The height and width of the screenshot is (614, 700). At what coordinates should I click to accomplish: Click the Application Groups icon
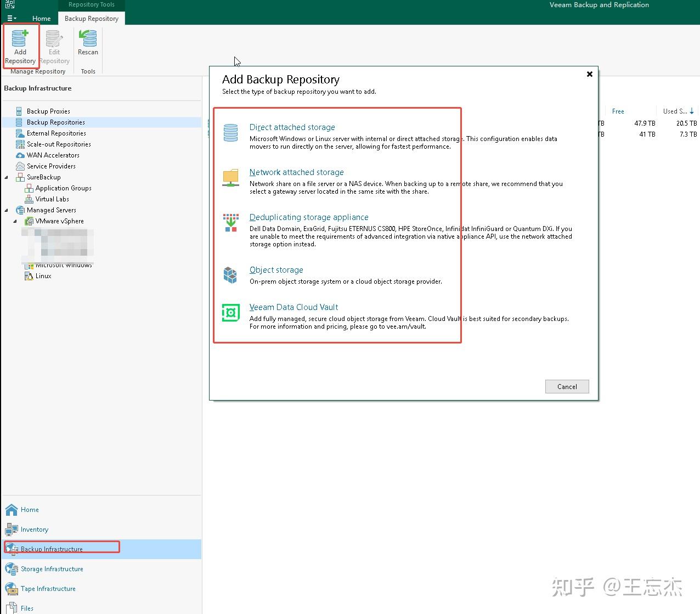coord(29,188)
